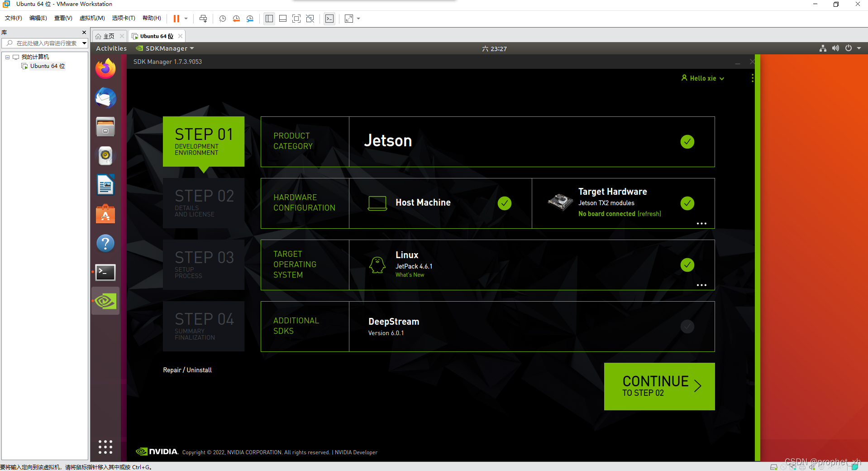
Task: Open Rhythmbox music player in dock
Action: point(105,156)
